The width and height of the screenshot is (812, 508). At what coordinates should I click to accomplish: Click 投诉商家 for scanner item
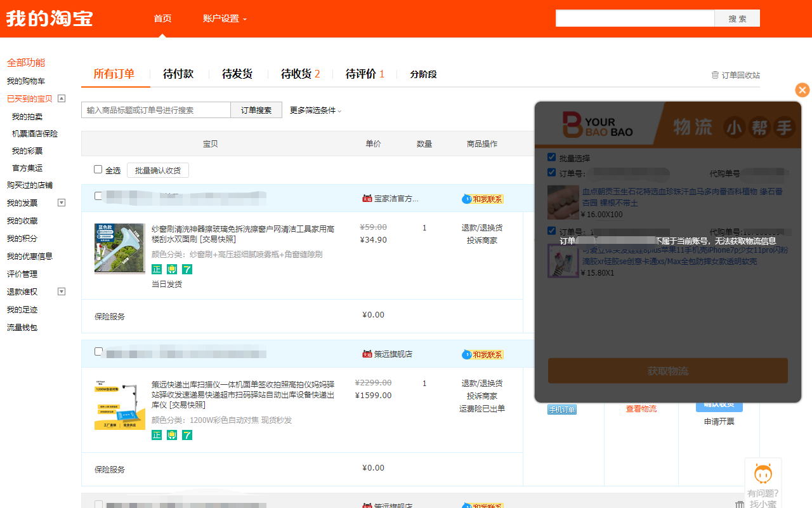coord(482,396)
